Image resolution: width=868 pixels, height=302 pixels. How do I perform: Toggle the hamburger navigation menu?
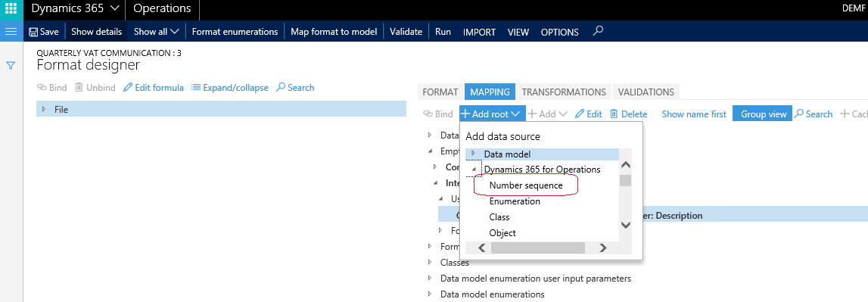11,32
